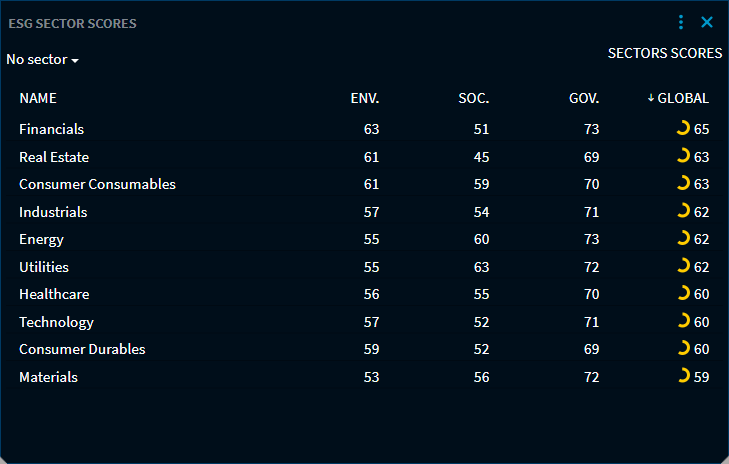
Task: Expand the No sector dropdown
Action: [x=42, y=60]
